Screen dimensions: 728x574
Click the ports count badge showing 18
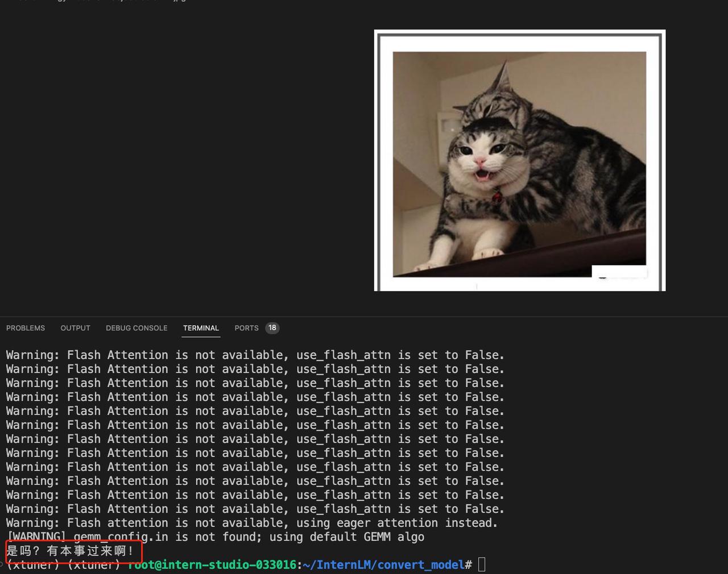[x=272, y=328]
